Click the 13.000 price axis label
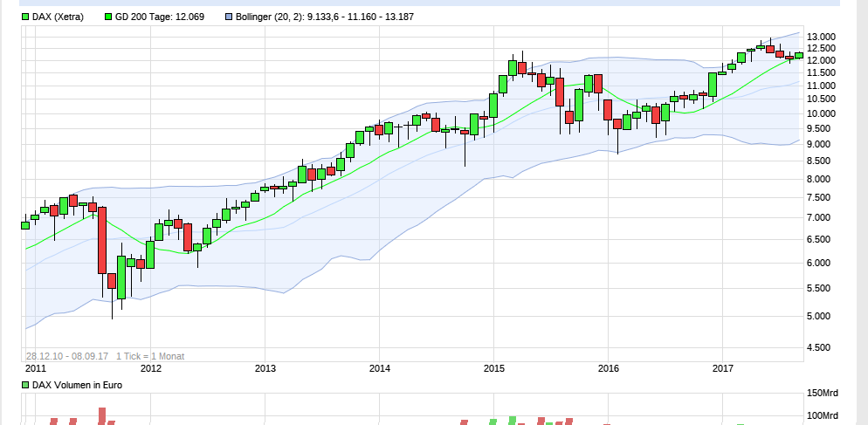Image resolution: width=868 pixels, height=425 pixels. (821, 37)
